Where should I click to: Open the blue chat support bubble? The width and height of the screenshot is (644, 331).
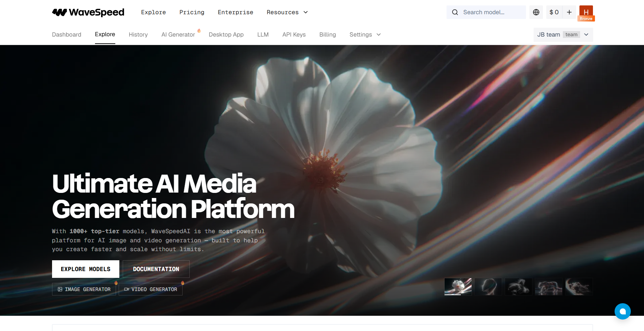622,311
